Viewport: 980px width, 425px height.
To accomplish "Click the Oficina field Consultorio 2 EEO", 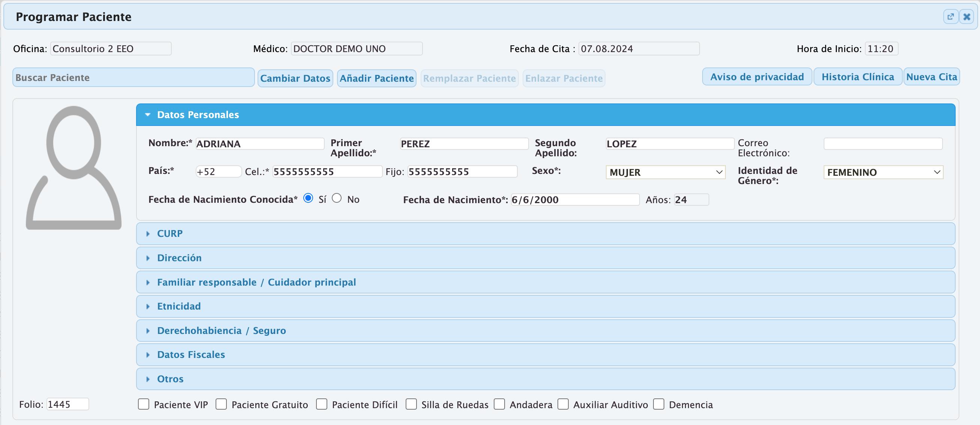I will coord(111,49).
